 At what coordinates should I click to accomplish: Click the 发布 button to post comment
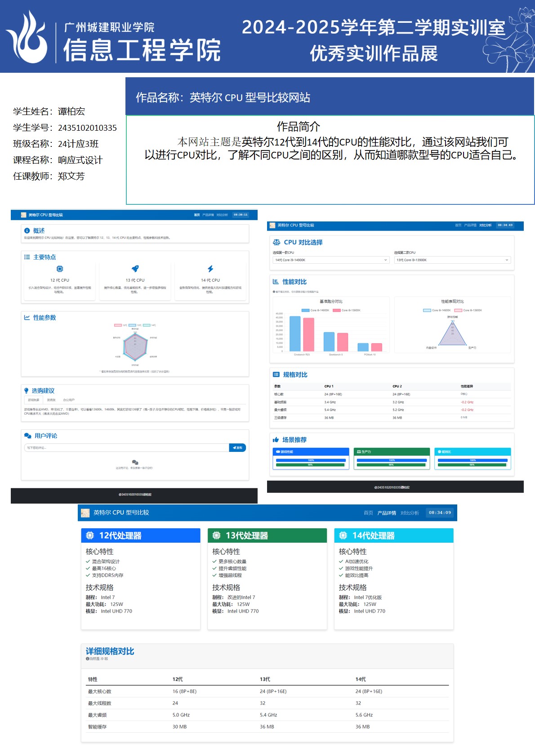237,448
